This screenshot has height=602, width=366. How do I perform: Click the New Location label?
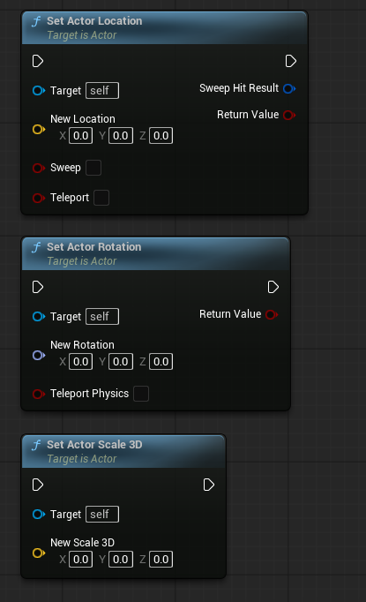pyautogui.click(x=83, y=119)
